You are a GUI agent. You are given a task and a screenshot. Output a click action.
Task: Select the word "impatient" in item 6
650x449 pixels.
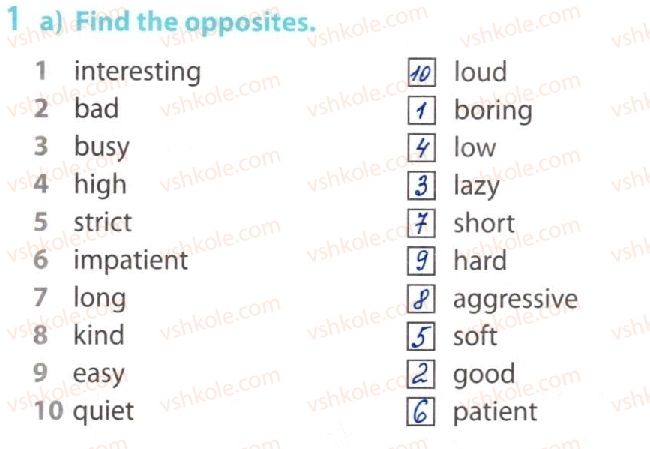[131, 260]
